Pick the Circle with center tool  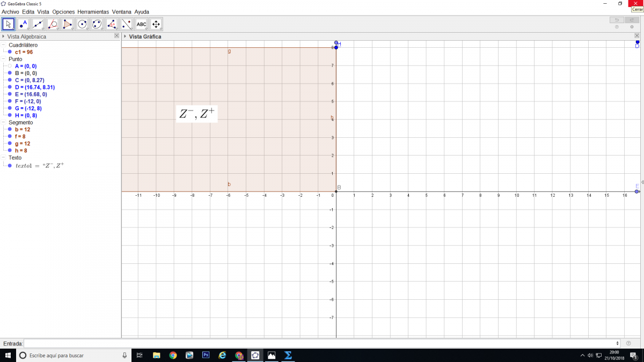click(x=82, y=24)
